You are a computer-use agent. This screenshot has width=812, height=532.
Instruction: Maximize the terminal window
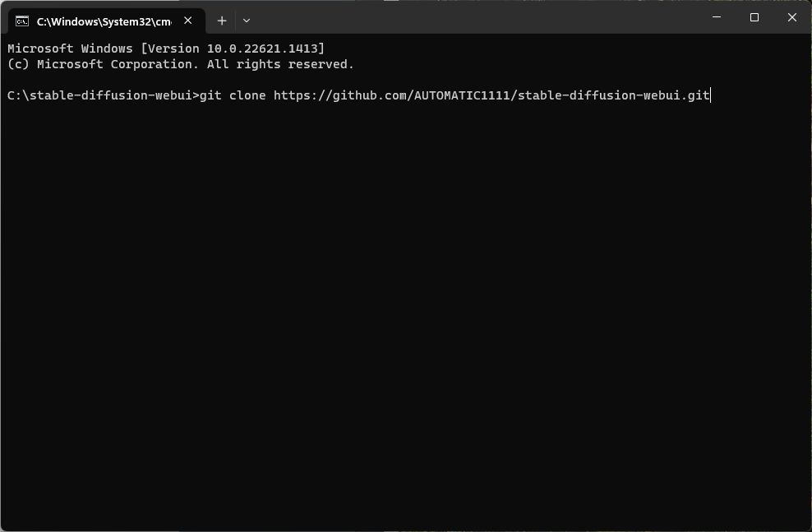pos(754,17)
